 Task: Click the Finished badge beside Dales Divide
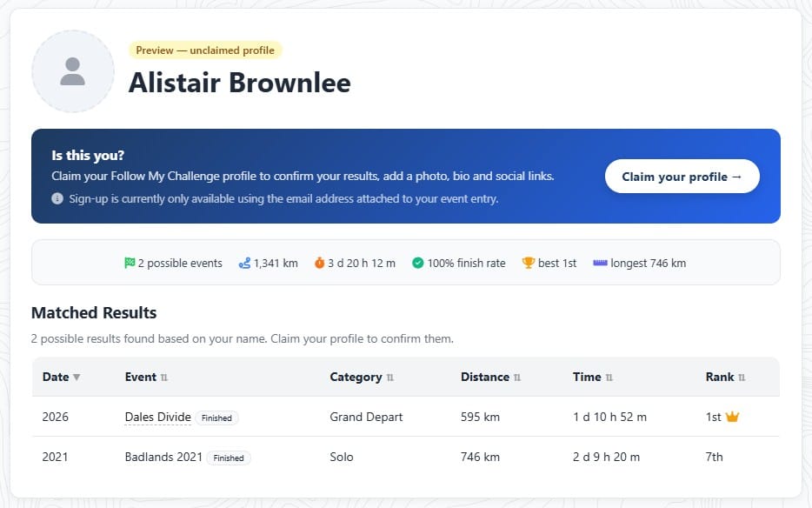point(216,418)
